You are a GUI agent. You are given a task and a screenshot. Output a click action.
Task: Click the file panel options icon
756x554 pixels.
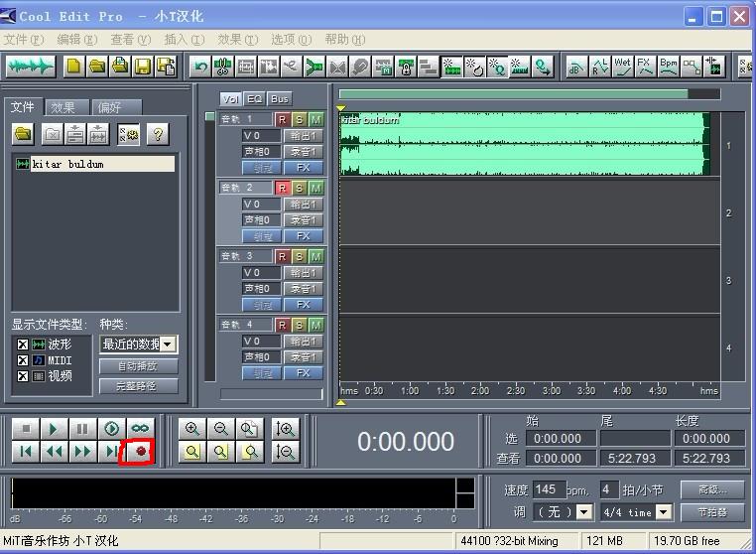[x=128, y=134]
